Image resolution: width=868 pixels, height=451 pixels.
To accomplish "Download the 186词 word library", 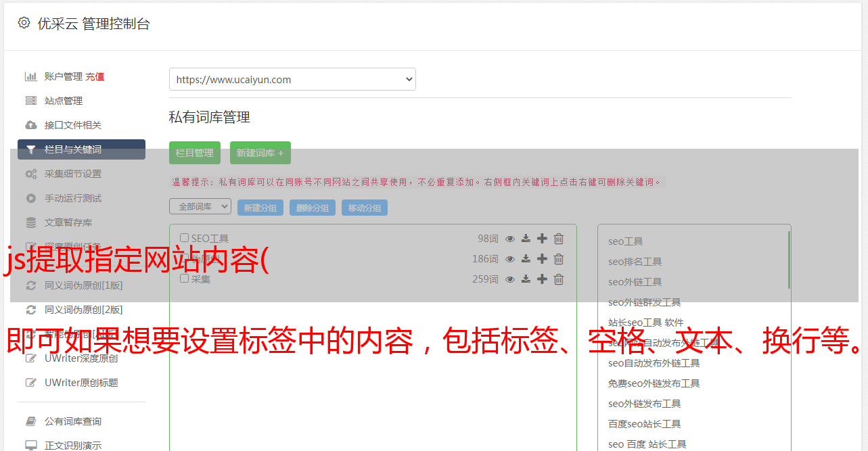I will tap(526, 259).
